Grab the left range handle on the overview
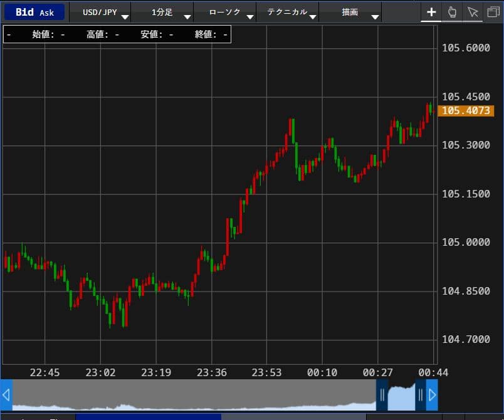 [382, 395]
